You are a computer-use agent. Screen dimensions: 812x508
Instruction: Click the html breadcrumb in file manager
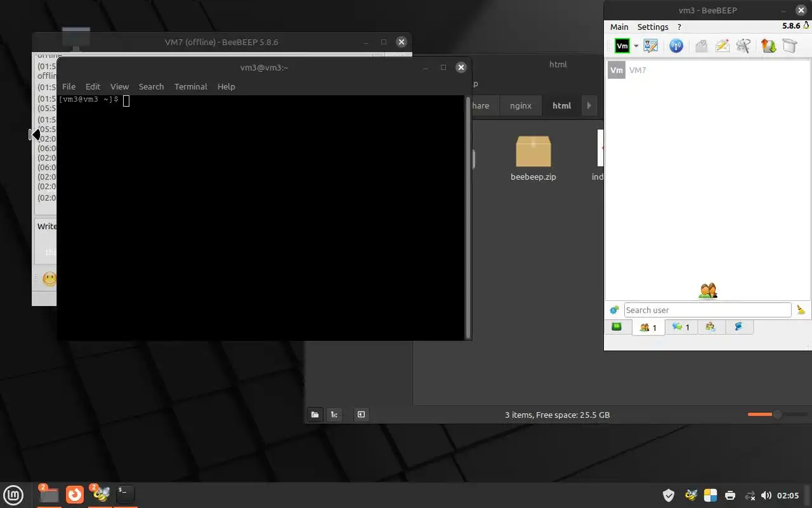coord(561,105)
